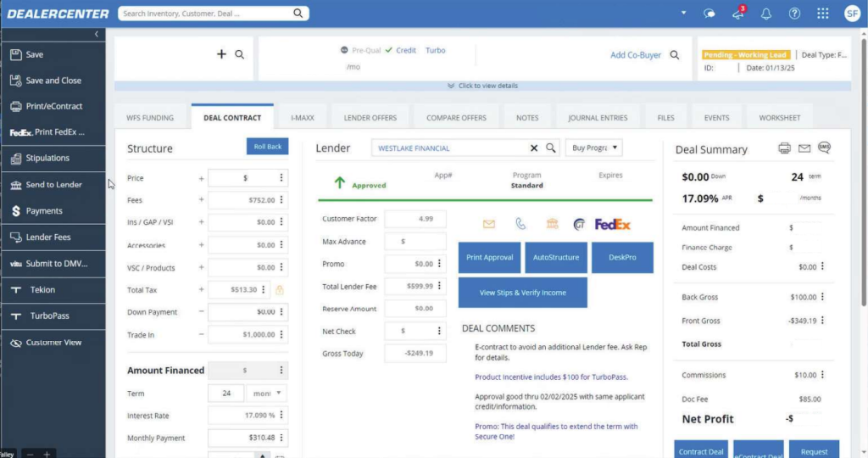The width and height of the screenshot is (868, 458).
Task: Click the lender email envelope icon
Action: coord(489,224)
